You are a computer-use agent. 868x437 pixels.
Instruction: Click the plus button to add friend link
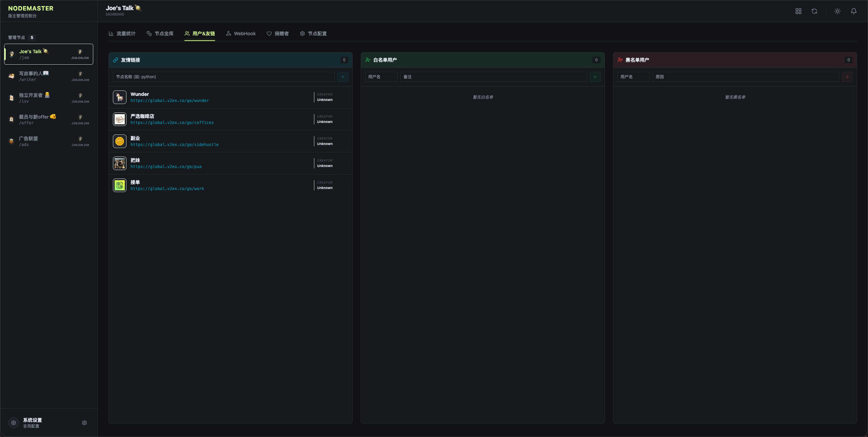[342, 77]
